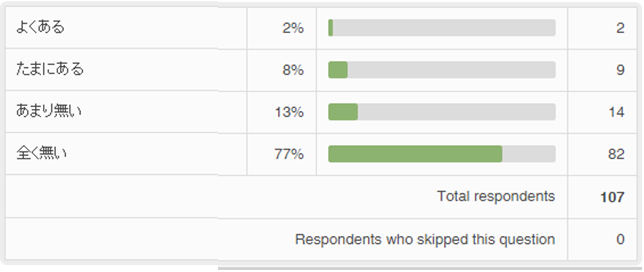Click the よくある answer label
The width and height of the screenshot is (644, 272).
40,27
